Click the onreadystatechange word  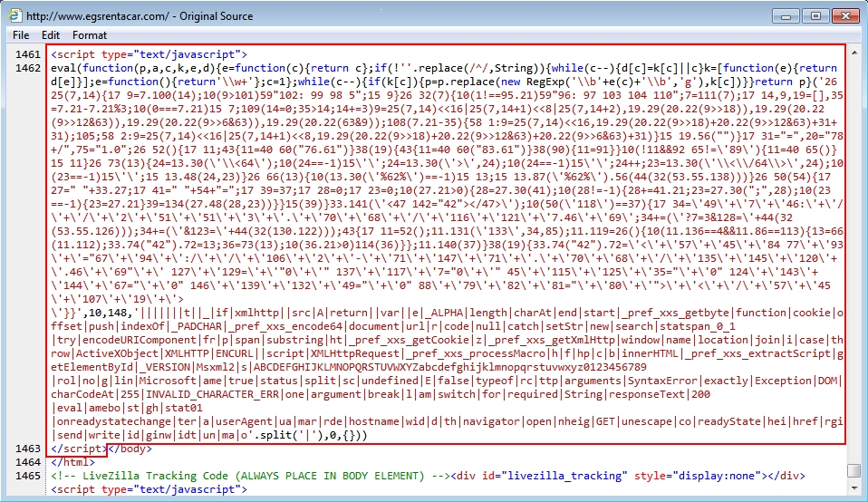tap(112, 421)
